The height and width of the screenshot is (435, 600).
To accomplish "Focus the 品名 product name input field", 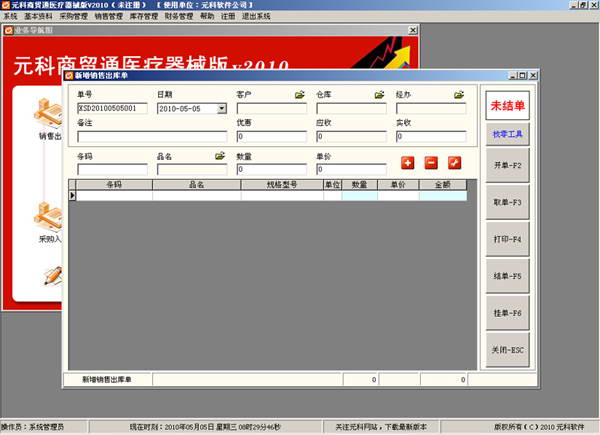I will pos(192,169).
